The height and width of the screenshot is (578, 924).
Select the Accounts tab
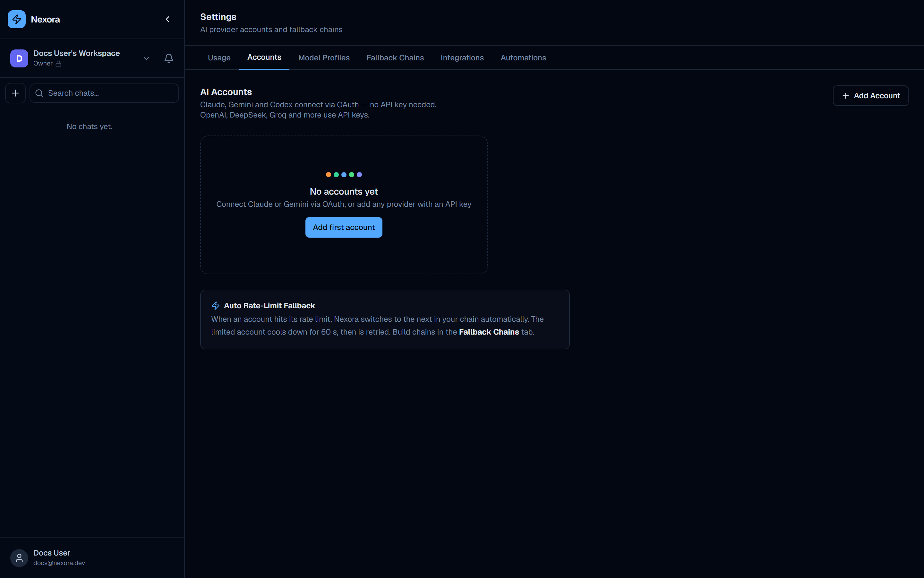point(264,57)
